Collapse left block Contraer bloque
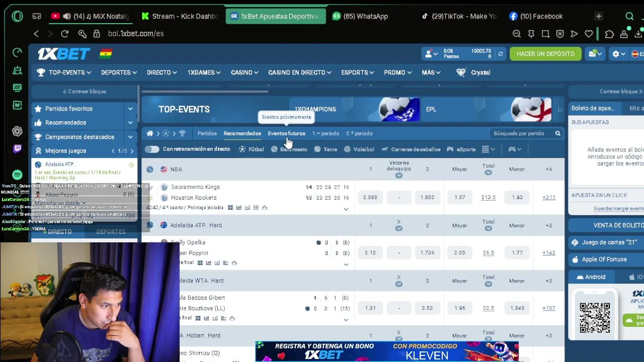 85,92
